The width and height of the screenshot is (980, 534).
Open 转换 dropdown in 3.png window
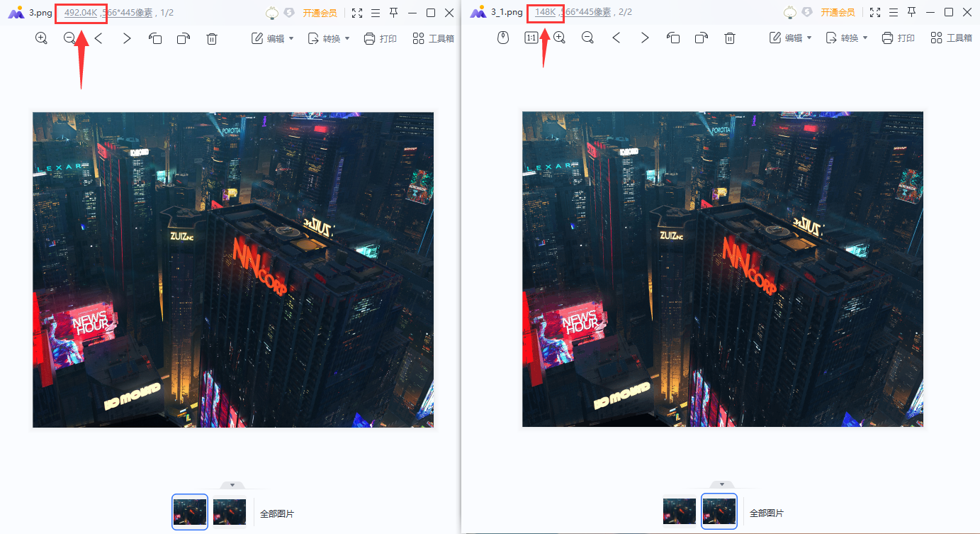click(329, 38)
